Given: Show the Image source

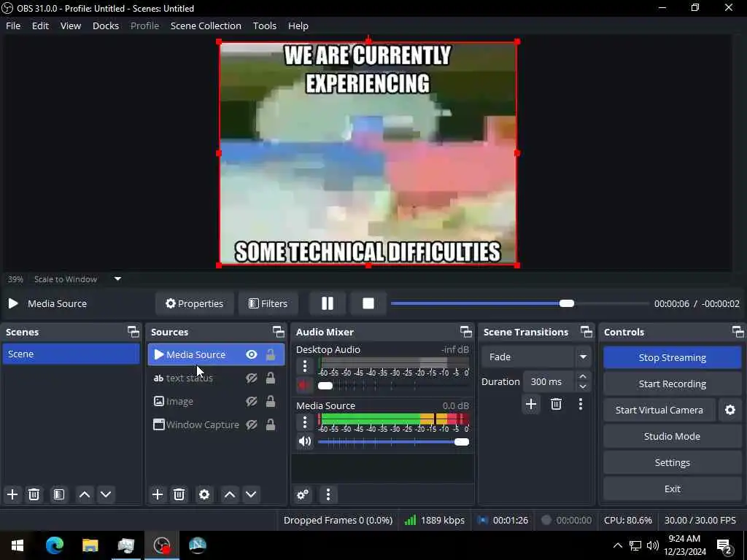Looking at the screenshot, I should click(x=252, y=401).
